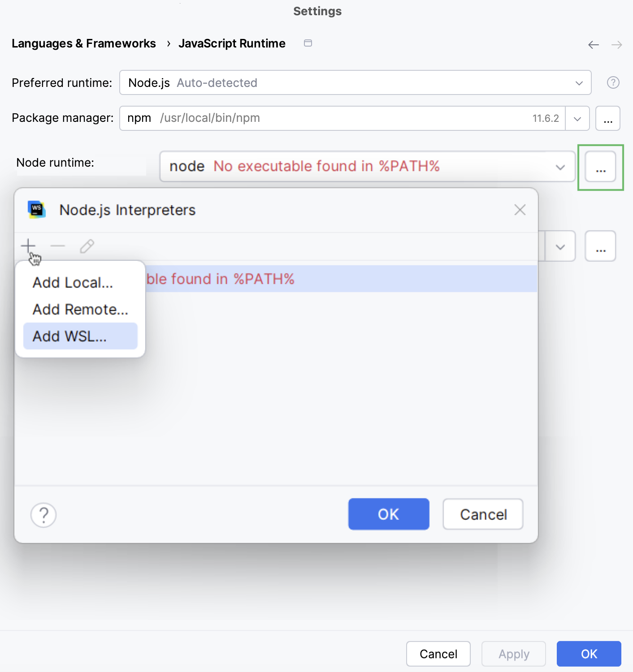The width and height of the screenshot is (633, 672).
Task: Click the help icon beside Preferred runtime
Action: pos(612,82)
